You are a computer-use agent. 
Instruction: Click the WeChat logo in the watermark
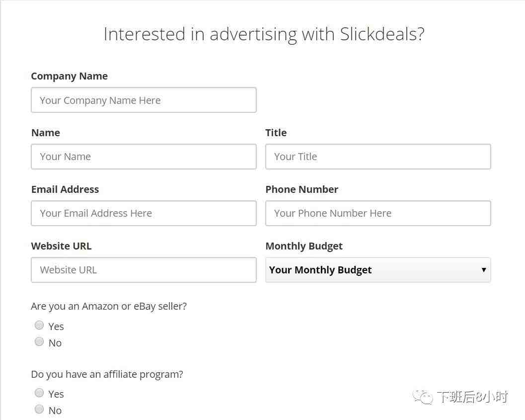click(x=424, y=397)
